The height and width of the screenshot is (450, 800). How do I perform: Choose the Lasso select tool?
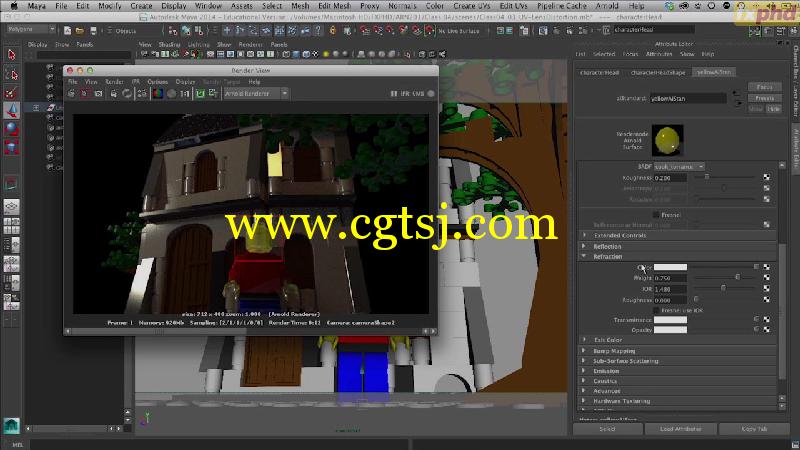point(12,74)
